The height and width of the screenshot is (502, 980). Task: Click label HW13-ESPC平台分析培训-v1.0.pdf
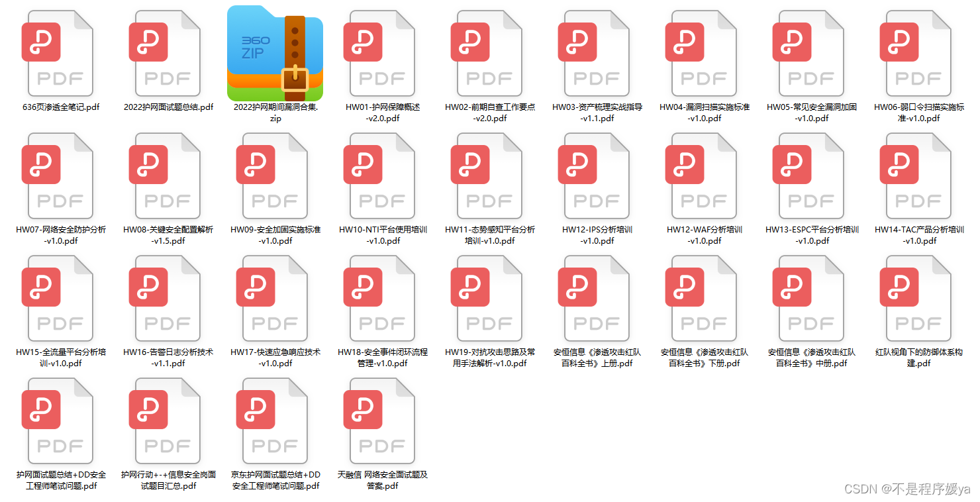click(812, 235)
